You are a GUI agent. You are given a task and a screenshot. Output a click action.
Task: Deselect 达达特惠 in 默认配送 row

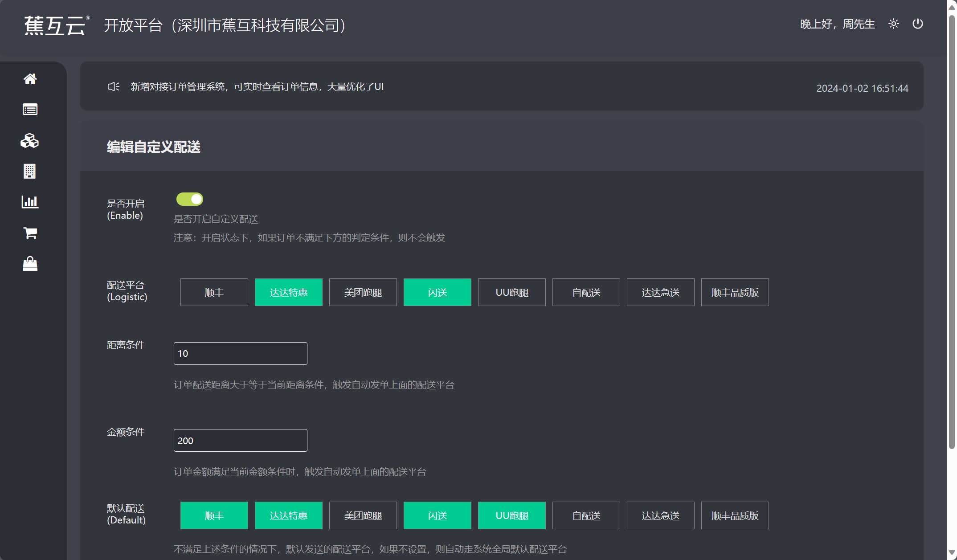[289, 515]
